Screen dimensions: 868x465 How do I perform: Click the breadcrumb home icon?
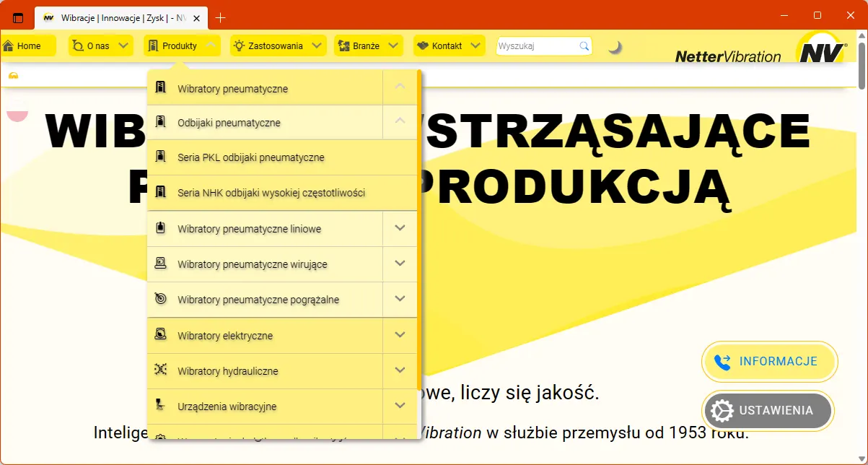(x=13, y=75)
